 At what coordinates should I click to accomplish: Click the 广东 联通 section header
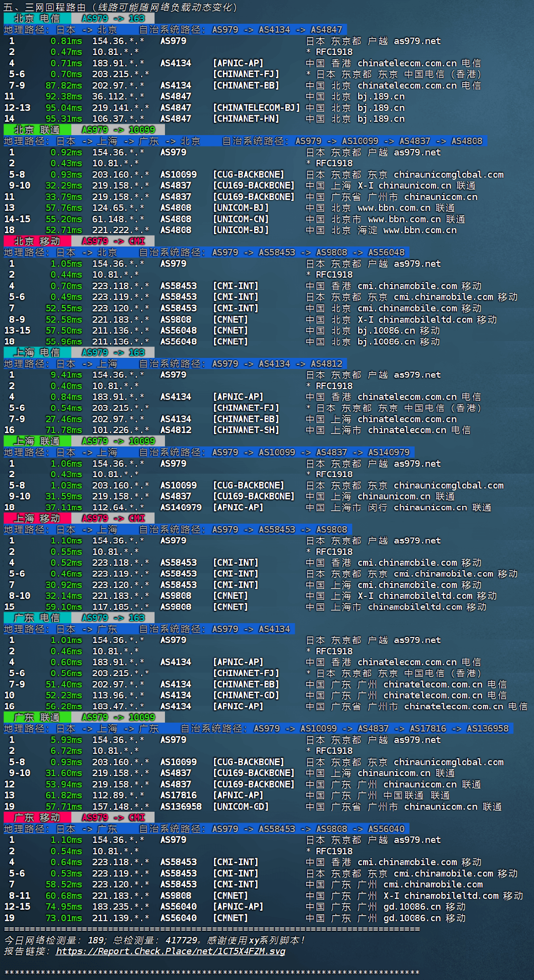(x=37, y=717)
